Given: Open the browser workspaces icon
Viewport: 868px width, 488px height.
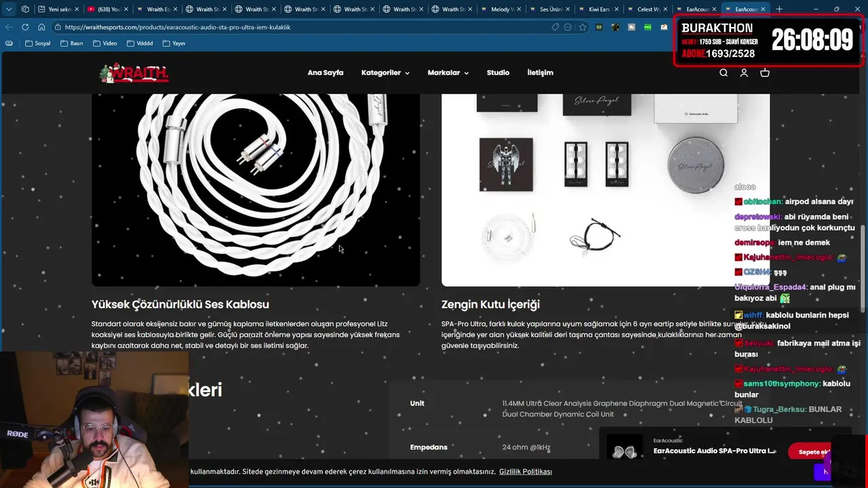Looking at the screenshot, I should click(x=25, y=9).
